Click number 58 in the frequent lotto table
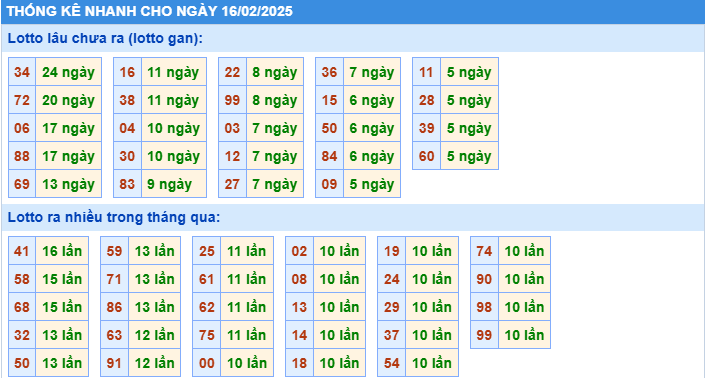708x378 pixels. [22, 279]
